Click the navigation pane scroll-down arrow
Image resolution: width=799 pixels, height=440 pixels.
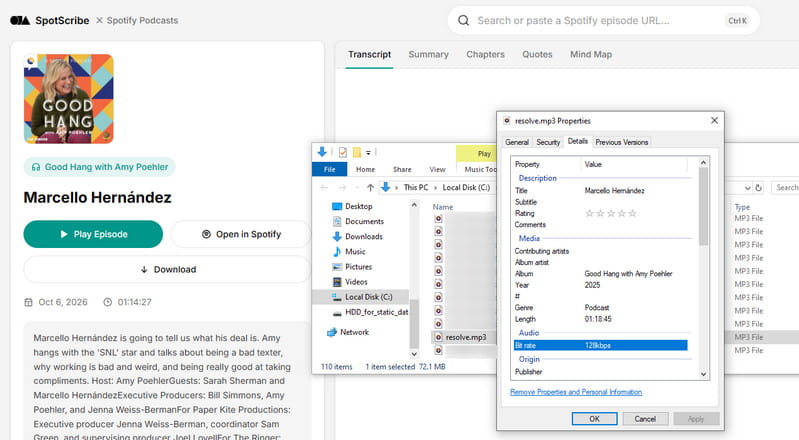click(x=414, y=354)
